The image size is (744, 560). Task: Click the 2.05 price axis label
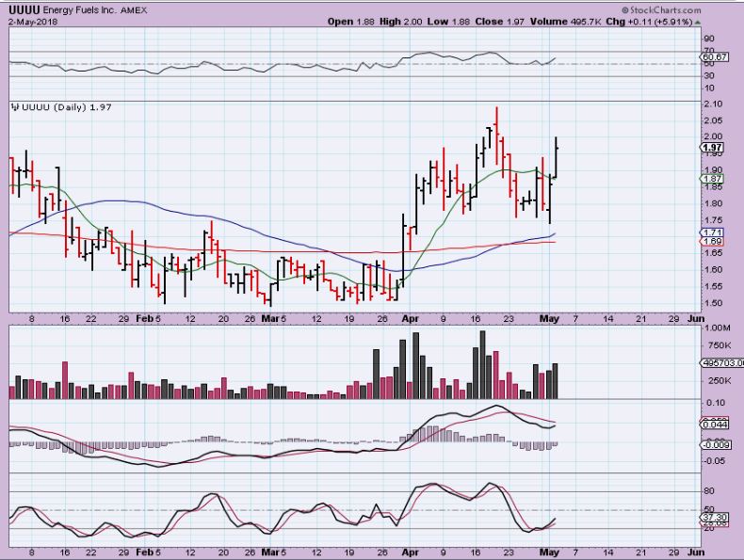tap(713, 120)
